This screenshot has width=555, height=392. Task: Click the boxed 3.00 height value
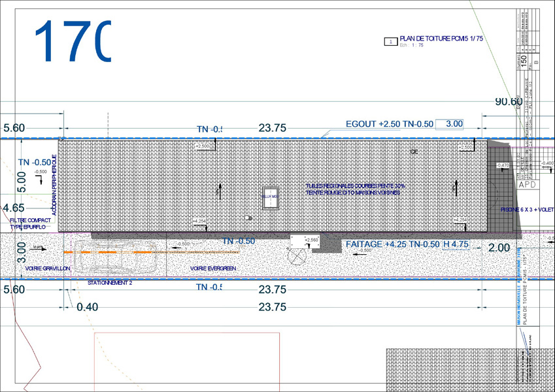(x=454, y=123)
